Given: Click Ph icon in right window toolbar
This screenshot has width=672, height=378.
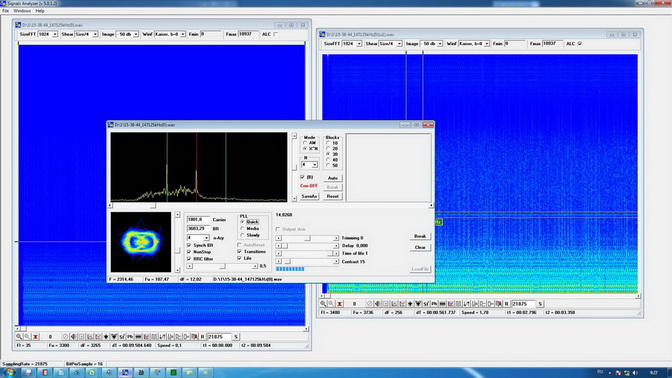Looking at the screenshot, I should pyautogui.click(x=435, y=304).
